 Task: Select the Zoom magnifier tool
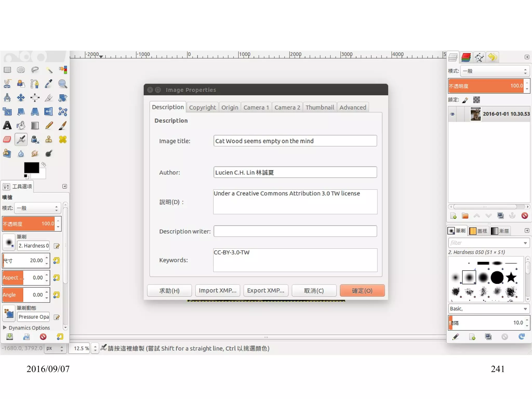[63, 84]
